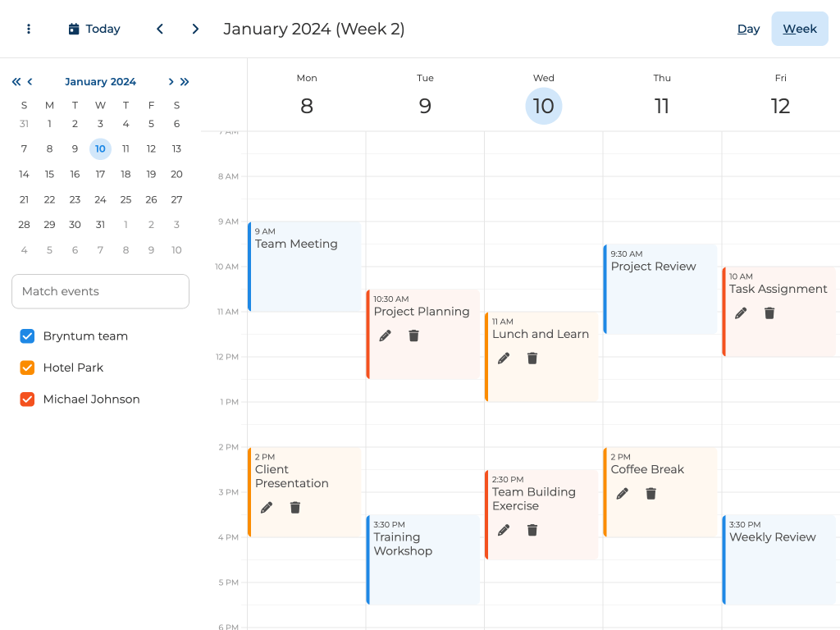The height and width of the screenshot is (630, 840).
Task: Focus the Match events filter field
Action: (100, 291)
